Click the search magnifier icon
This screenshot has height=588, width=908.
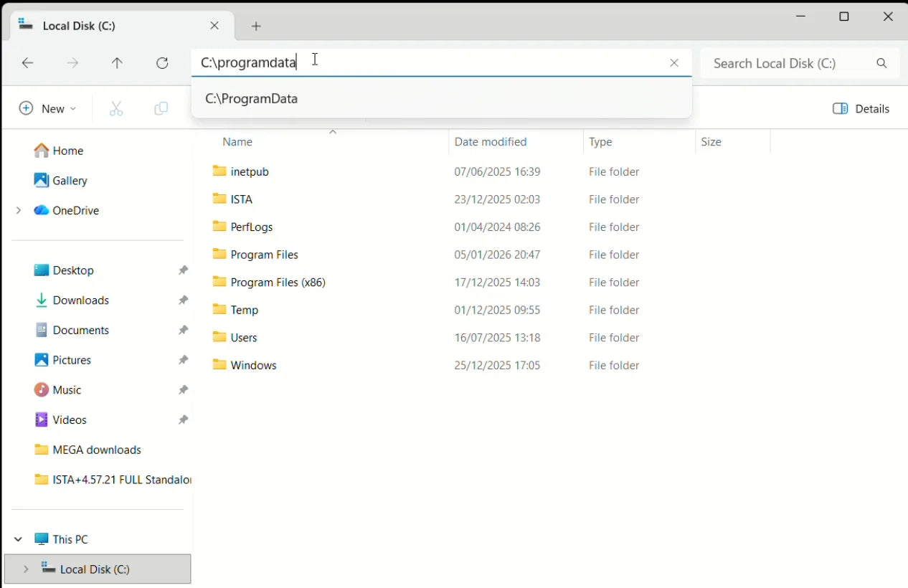(x=881, y=63)
